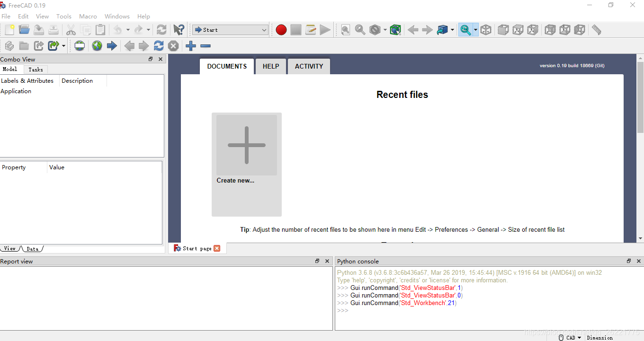Click the web Refresh page icon

[159, 46]
